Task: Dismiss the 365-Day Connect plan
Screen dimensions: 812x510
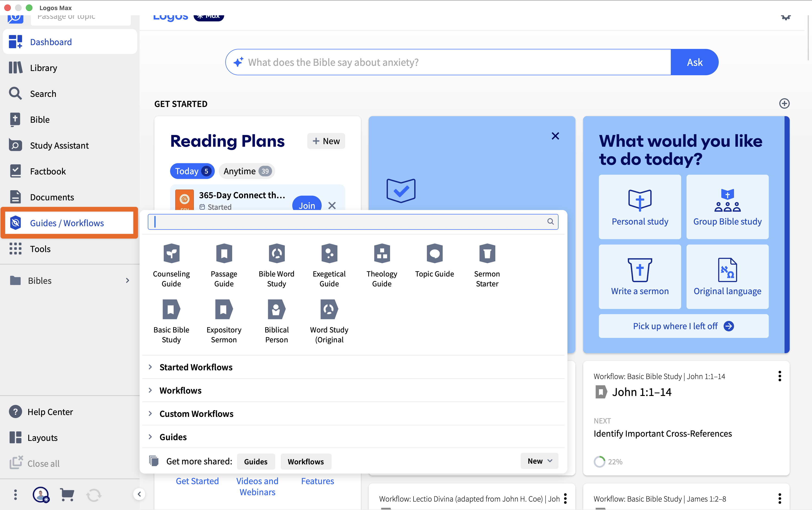Action: (x=332, y=205)
